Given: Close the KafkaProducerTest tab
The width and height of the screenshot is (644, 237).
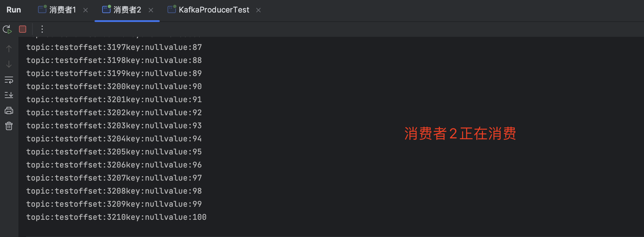Looking at the screenshot, I should [258, 10].
